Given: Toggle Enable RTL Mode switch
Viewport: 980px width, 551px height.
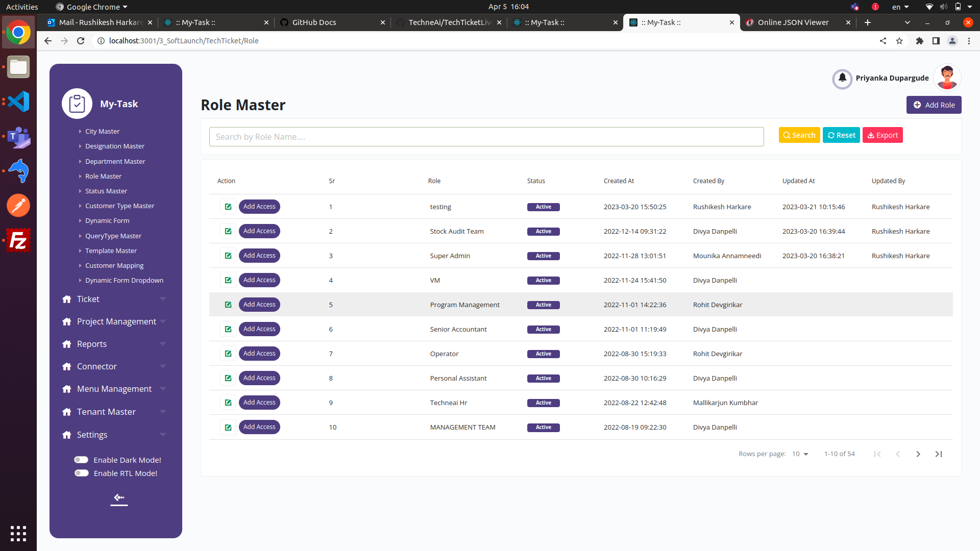Looking at the screenshot, I should click(81, 473).
